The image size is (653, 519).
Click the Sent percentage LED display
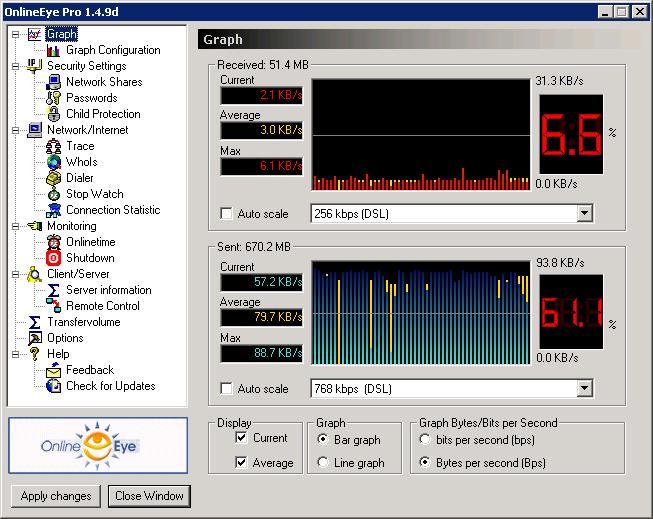point(571,312)
